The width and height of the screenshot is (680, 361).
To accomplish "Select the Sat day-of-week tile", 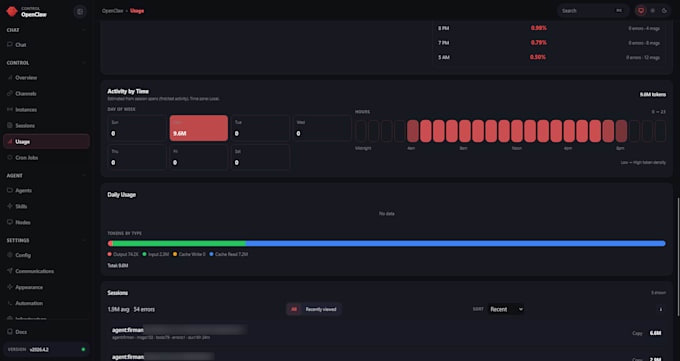I will pos(260,157).
